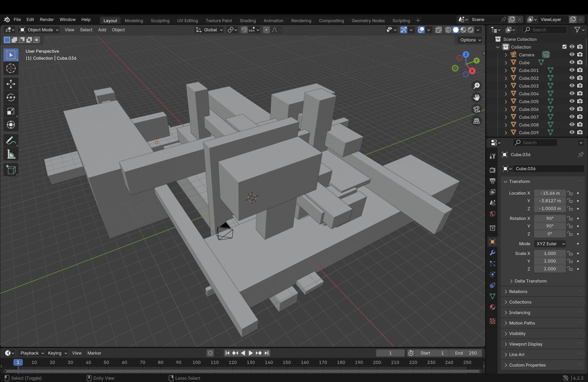Switch to rendered viewport shading
The height and width of the screenshot is (382, 588).
coord(471,30)
